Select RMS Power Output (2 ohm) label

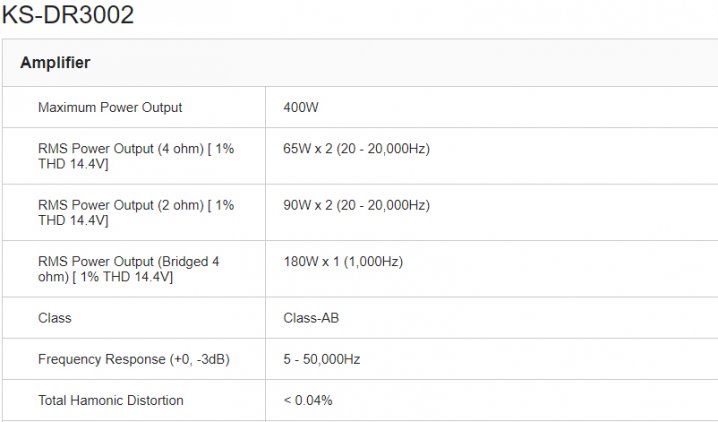[x=136, y=212]
